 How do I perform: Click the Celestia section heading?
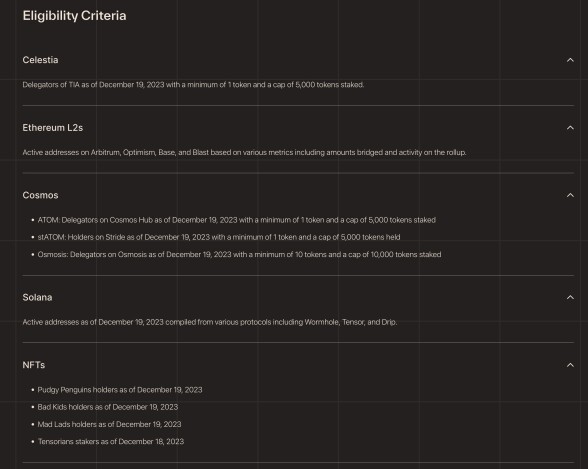[x=40, y=60]
